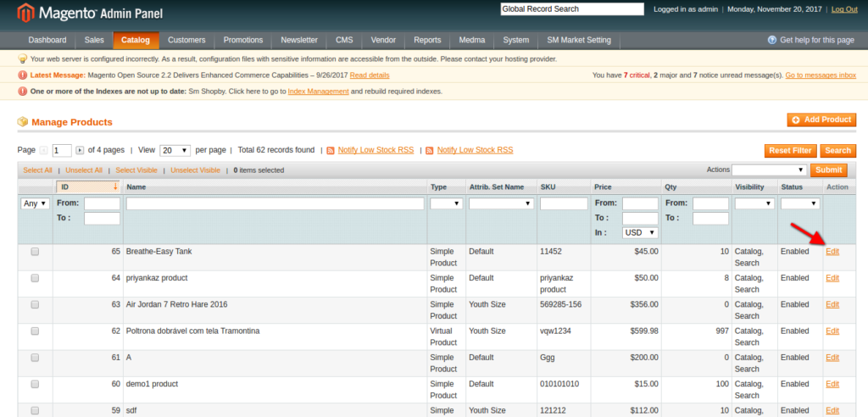Open the SM Market Setting menu

click(579, 40)
